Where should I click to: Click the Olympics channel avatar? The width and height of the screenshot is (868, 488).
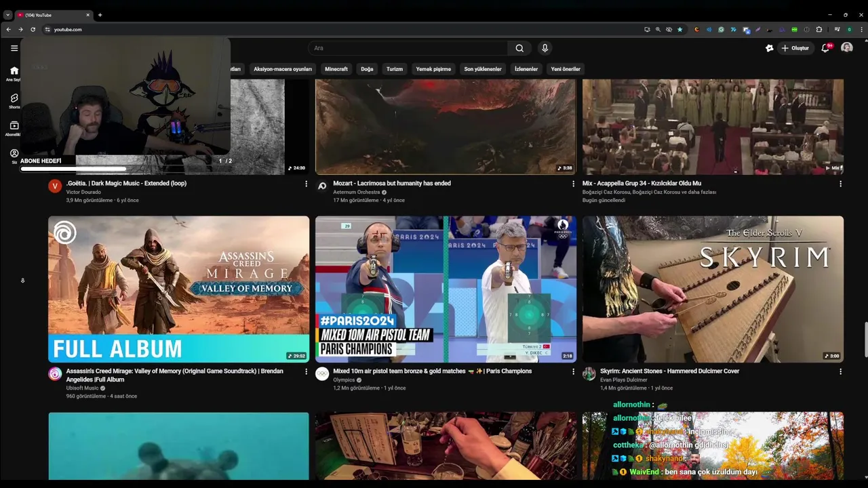click(x=322, y=373)
